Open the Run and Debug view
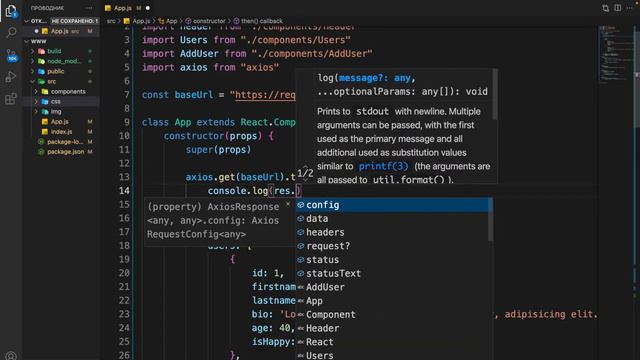 (x=11, y=77)
